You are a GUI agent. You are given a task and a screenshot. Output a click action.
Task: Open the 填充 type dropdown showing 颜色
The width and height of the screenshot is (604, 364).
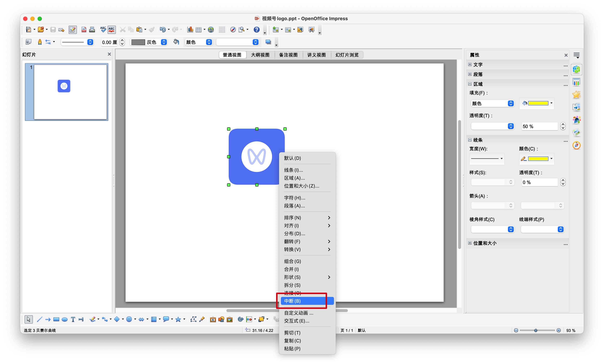tap(492, 103)
